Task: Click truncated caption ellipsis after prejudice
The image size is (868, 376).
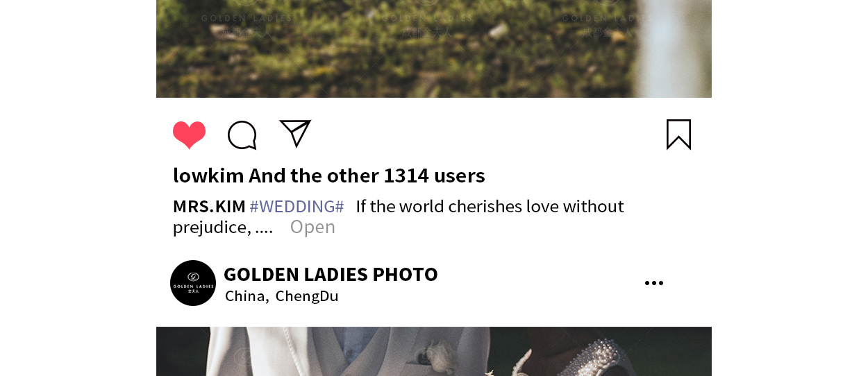Action: (x=264, y=228)
